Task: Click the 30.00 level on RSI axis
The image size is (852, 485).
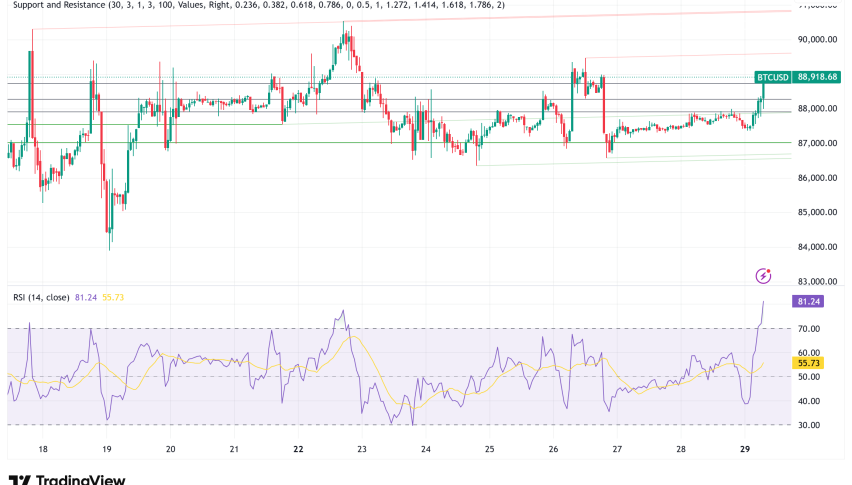Action: tap(808, 425)
